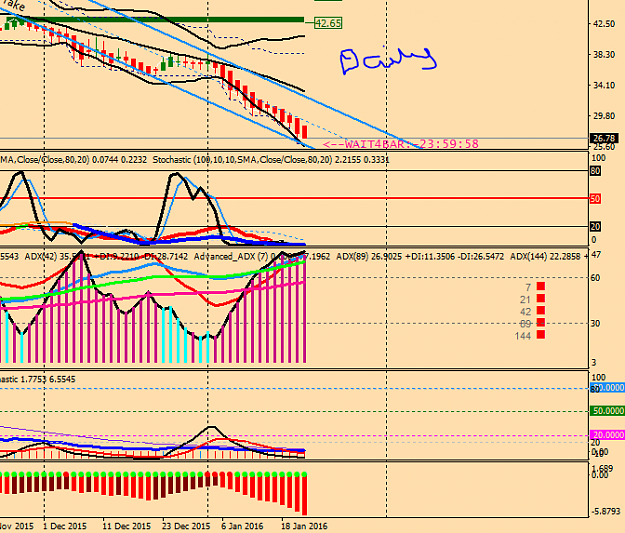
Task: Click the 11 Dec 2015 date label
Action: tap(126, 526)
